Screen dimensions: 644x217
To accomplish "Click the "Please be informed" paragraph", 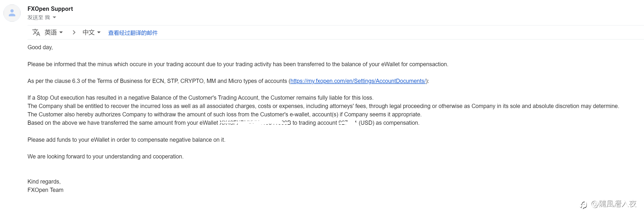I will [238, 64].
